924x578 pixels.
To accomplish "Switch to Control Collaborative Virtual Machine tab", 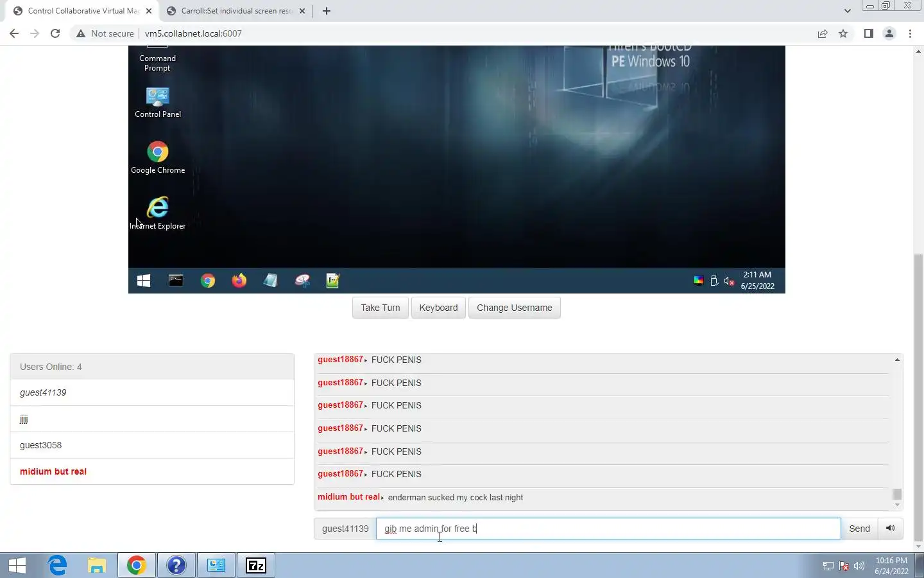I will 83,11.
